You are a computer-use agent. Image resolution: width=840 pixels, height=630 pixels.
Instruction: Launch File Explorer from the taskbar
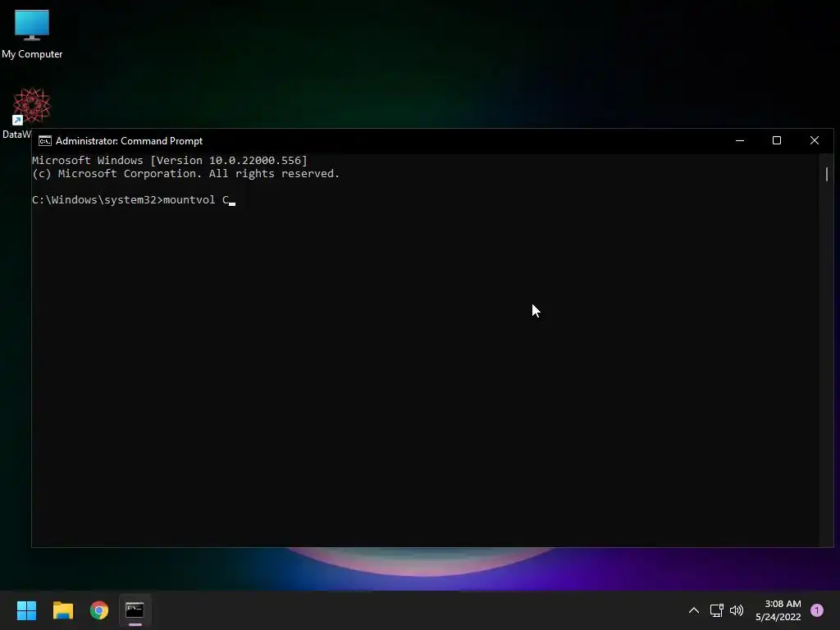pyautogui.click(x=62, y=610)
